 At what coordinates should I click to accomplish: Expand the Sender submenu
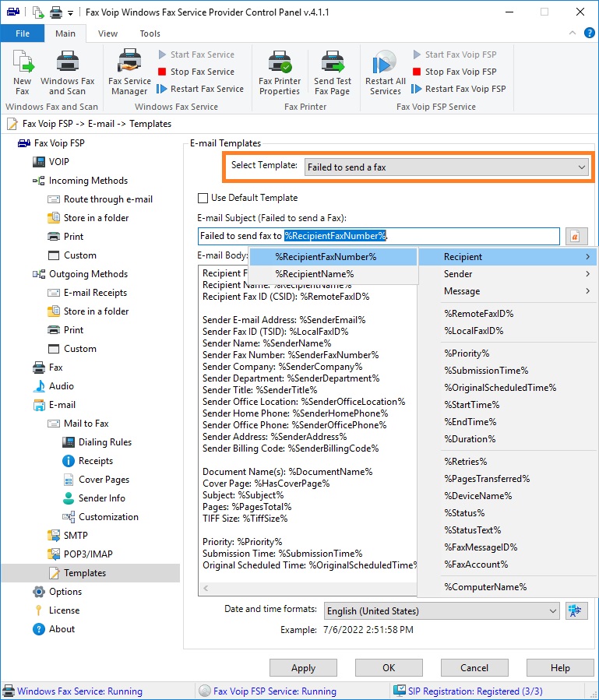(508, 274)
